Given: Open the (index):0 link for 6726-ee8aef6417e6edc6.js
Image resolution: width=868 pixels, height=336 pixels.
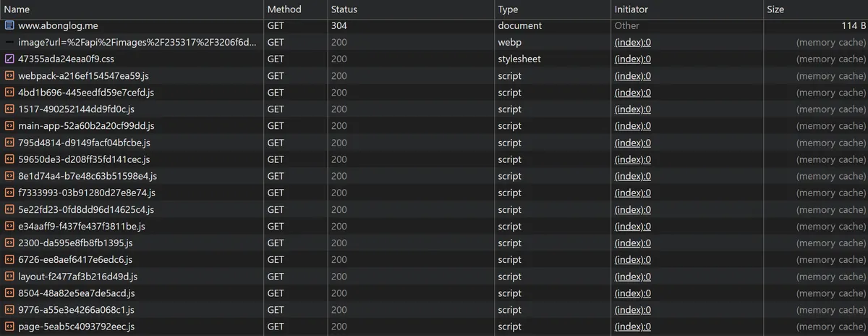Looking at the screenshot, I should click(x=633, y=259).
